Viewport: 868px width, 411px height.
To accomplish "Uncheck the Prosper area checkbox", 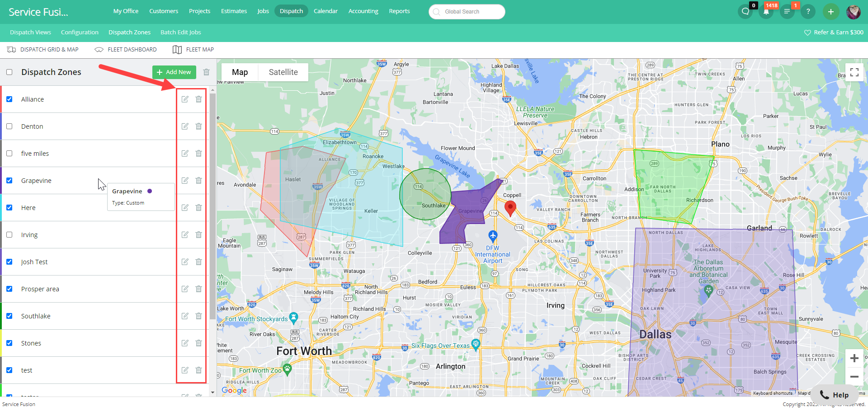I will tap(9, 289).
